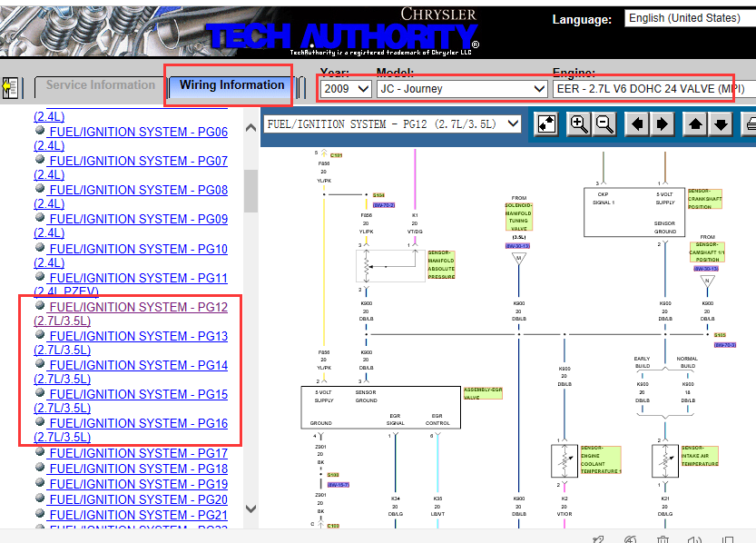Image resolution: width=756 pixels, height=543 pixels.
Task: Collapse the navigation panel with yellow arrow icon
Action: coord(10,88)
